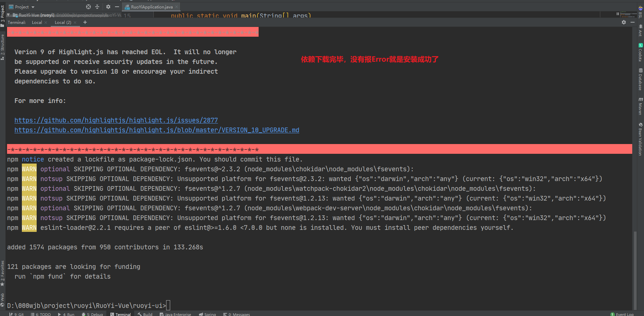Toggle the Terminal tool window button
Viewport: 644px width, 316px height.
[x=120, y=314]
